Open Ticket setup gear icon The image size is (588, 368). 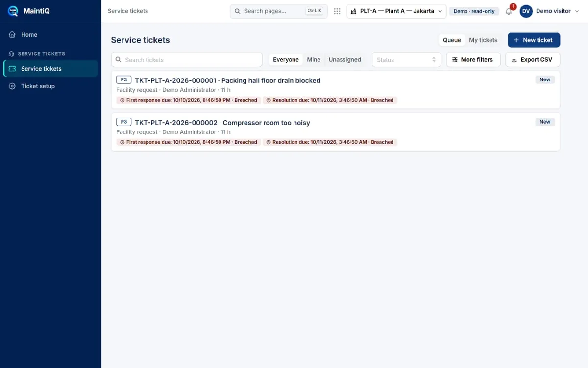[x=12, y=86]
